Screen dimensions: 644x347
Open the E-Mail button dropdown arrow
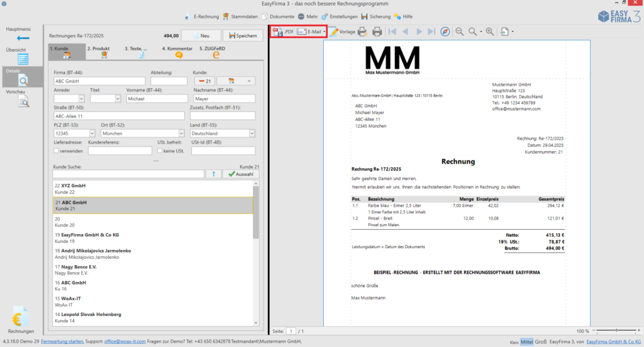point(324,31)
